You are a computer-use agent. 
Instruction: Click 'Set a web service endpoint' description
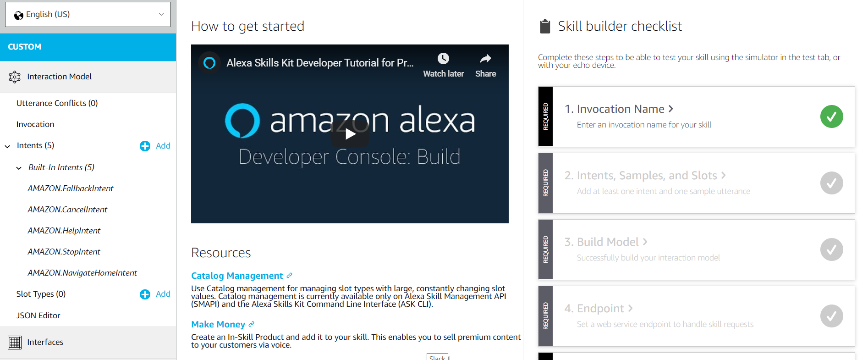pos(665,324)
